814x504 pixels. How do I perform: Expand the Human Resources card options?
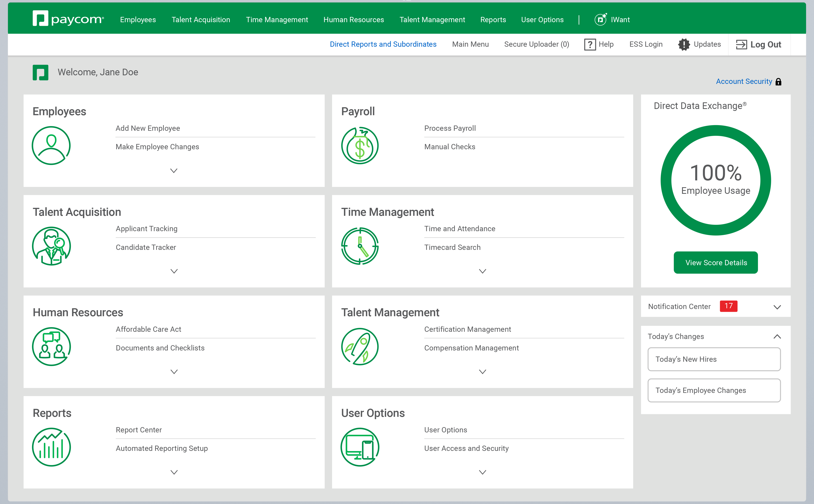174,372
